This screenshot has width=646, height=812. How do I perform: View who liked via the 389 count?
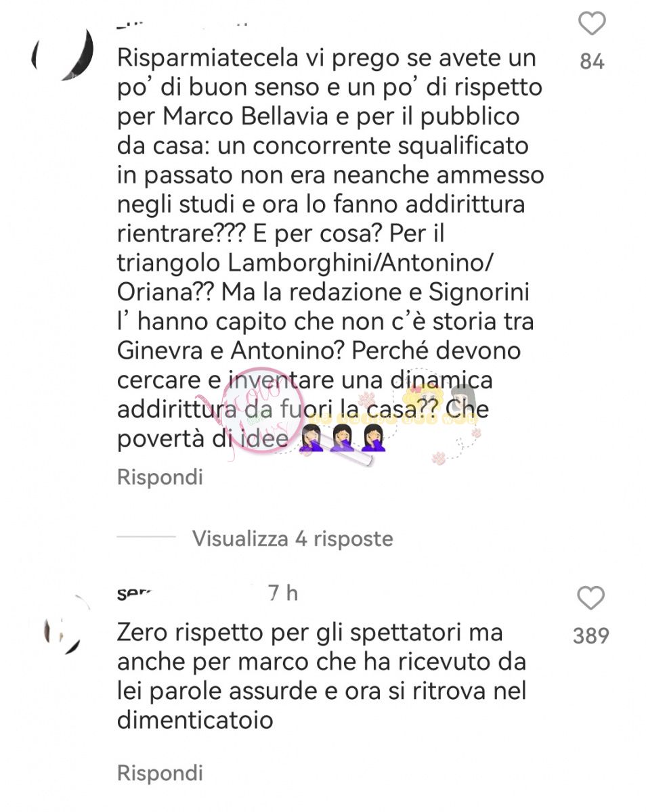[591, 636]
